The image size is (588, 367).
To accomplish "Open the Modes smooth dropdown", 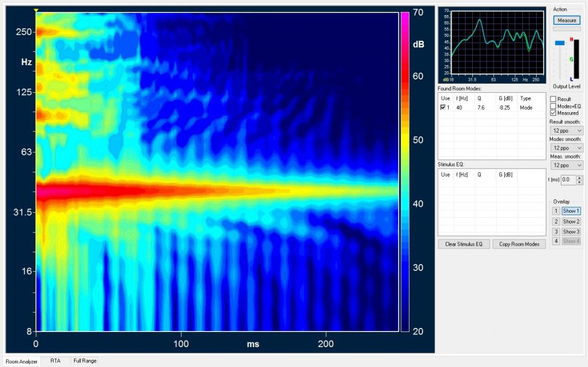I will [566, 148].
